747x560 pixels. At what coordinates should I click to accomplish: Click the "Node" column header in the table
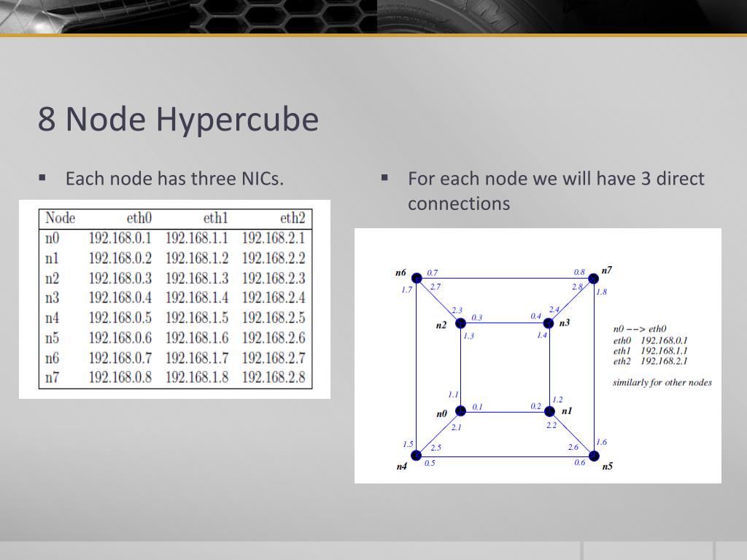(60, 218)
